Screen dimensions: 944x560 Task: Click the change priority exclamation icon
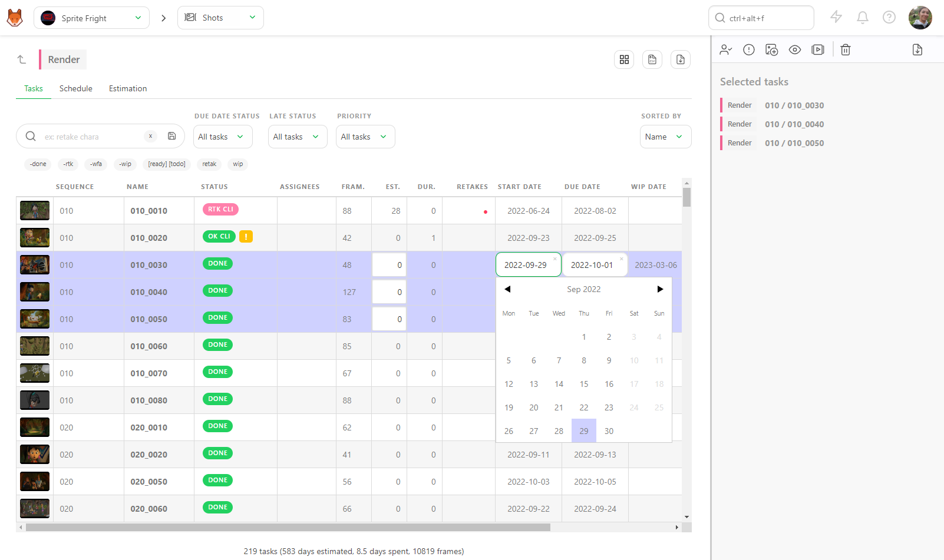coord(749,50)
